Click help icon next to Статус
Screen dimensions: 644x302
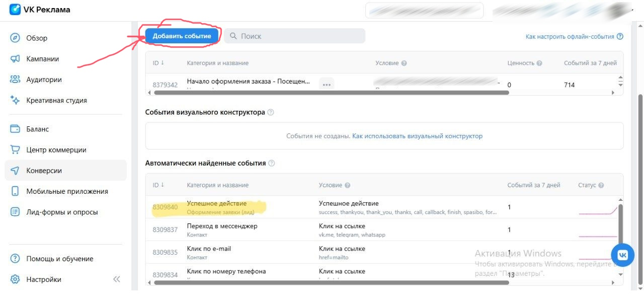coord(601,185)
